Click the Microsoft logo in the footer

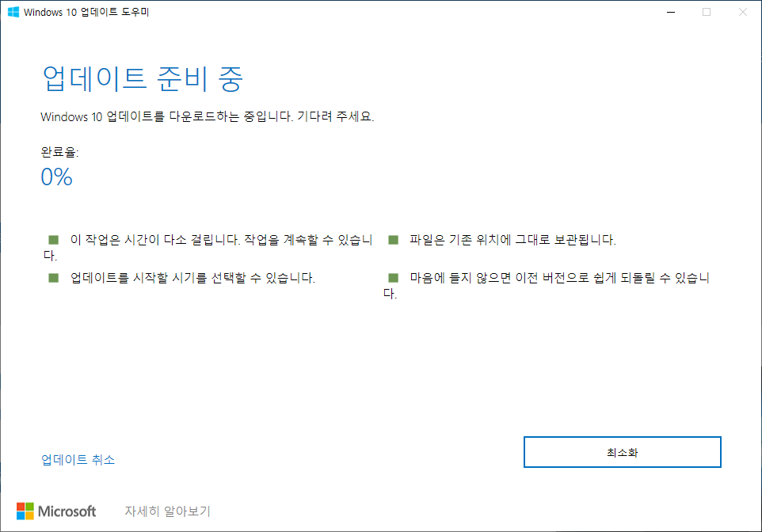pyautogui.click(x=56, y=511)
